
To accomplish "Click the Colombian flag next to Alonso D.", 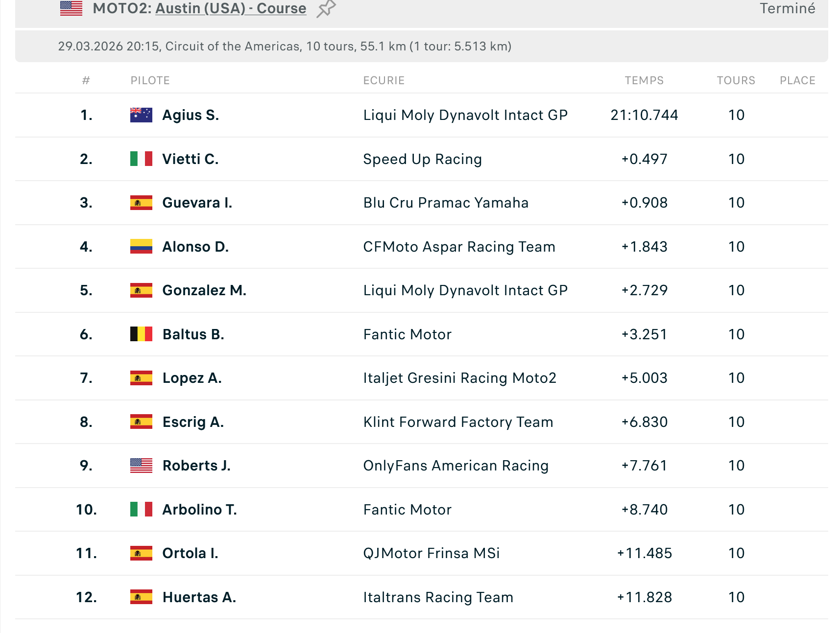I will tap(141, 246).
